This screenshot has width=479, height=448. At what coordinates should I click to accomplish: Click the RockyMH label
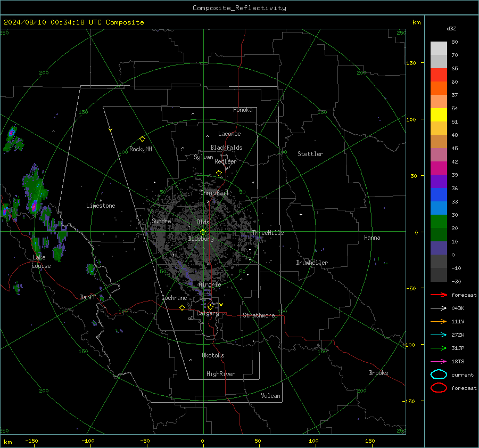(141, 149)
